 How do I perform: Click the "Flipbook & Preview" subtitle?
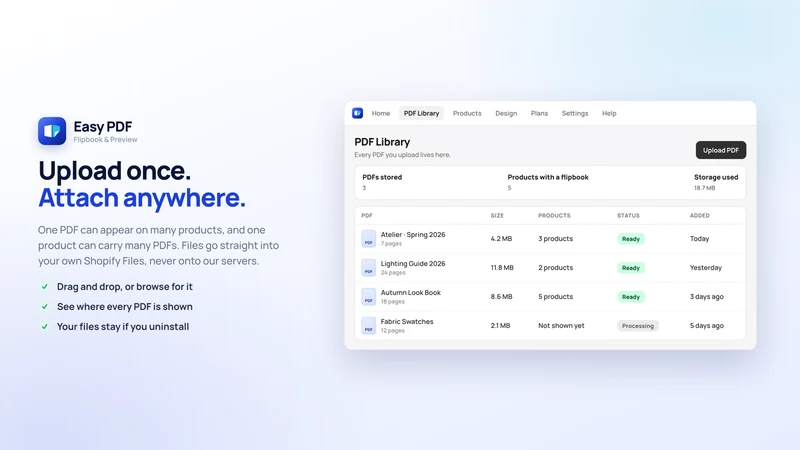(105, 140)
